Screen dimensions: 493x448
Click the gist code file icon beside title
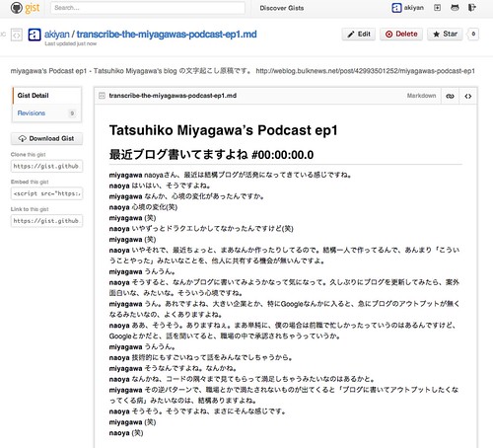pos(17,35)
